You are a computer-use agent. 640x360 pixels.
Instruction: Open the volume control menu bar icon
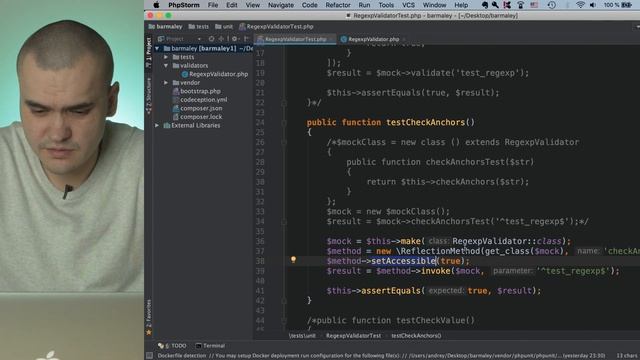pos(593,5)
